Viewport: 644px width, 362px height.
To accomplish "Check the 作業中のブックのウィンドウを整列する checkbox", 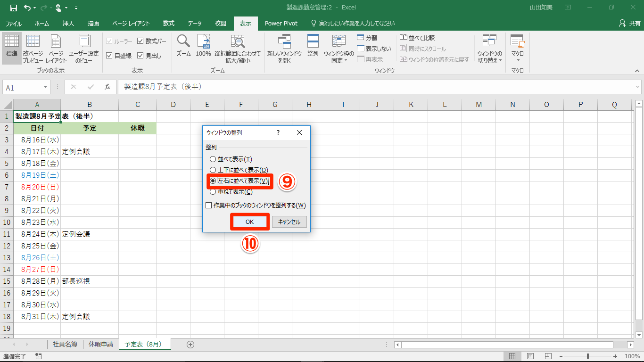I will pos(209,206).
